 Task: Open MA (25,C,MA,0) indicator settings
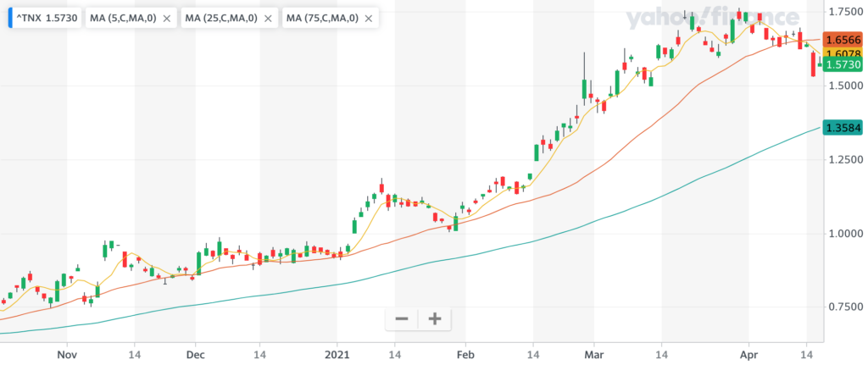[221, 19]
